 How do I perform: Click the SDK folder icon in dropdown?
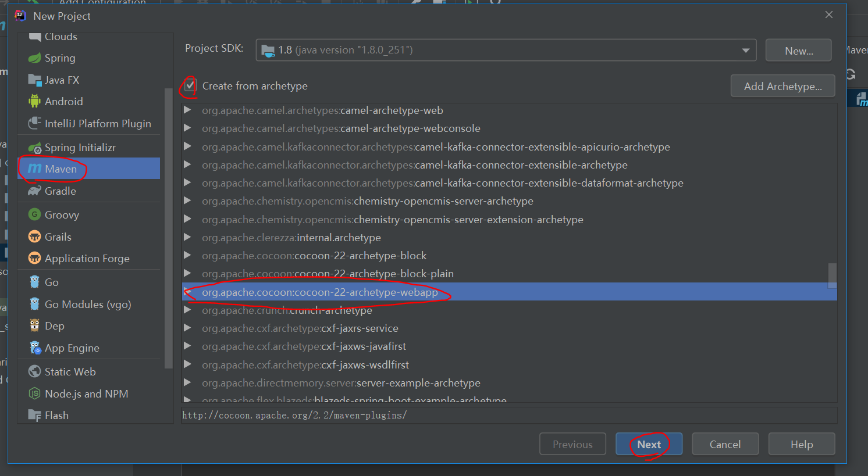[x=268, y=51]
